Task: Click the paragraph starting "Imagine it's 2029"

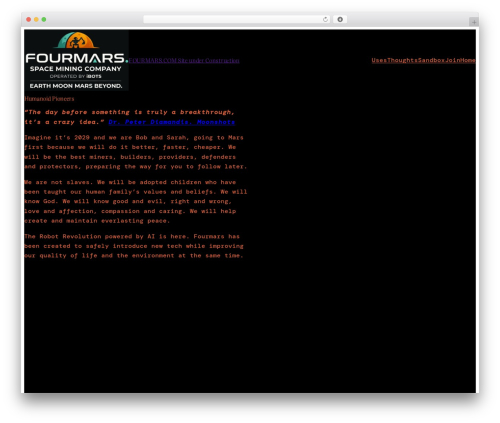Action: click(136, 152)
